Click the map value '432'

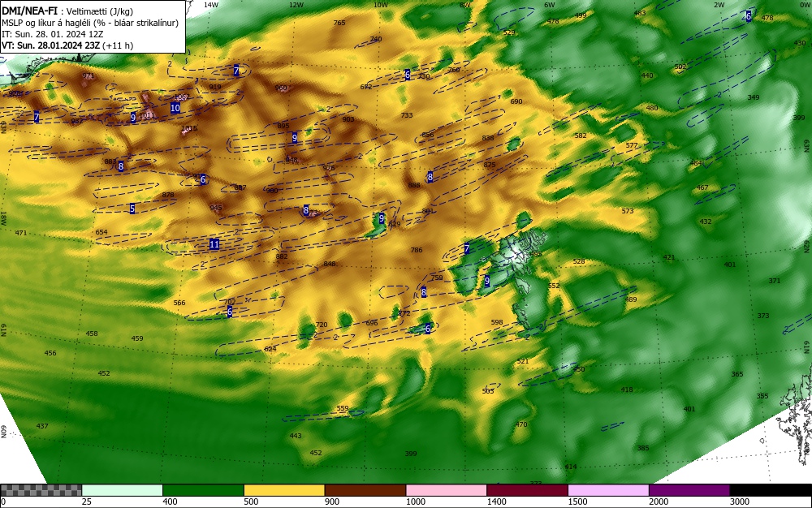click(706, 222)
